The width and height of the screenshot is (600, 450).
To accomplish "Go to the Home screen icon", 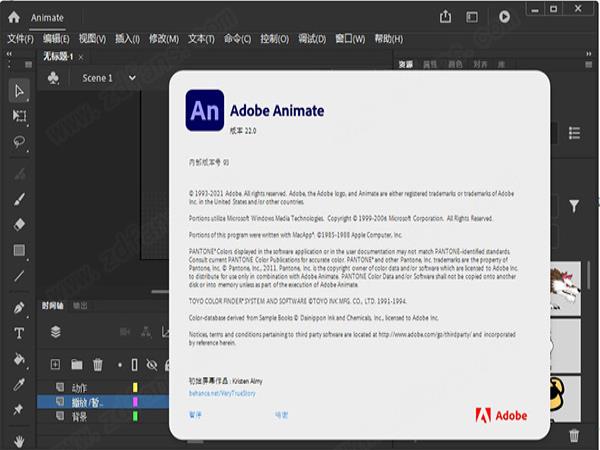I will click(14, 17).
